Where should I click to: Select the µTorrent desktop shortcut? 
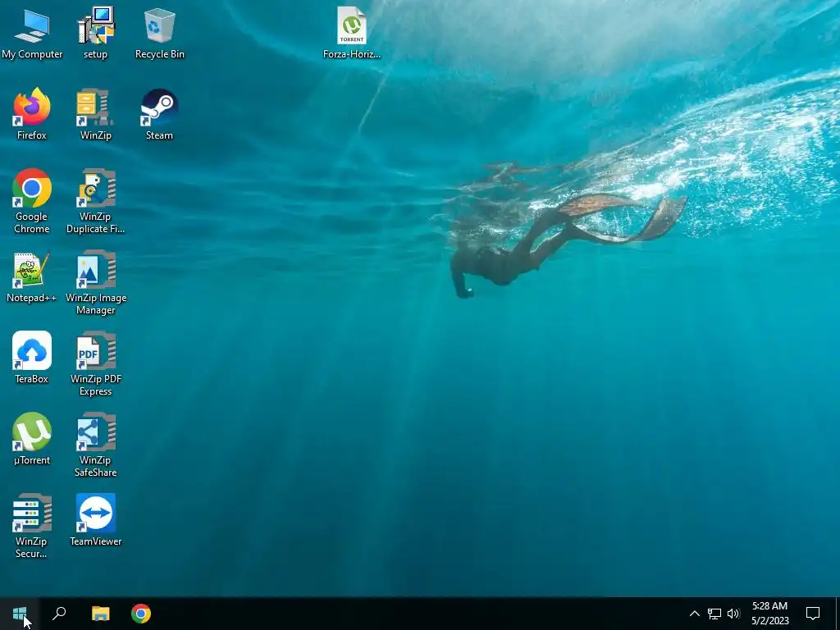tap(32, 439)
